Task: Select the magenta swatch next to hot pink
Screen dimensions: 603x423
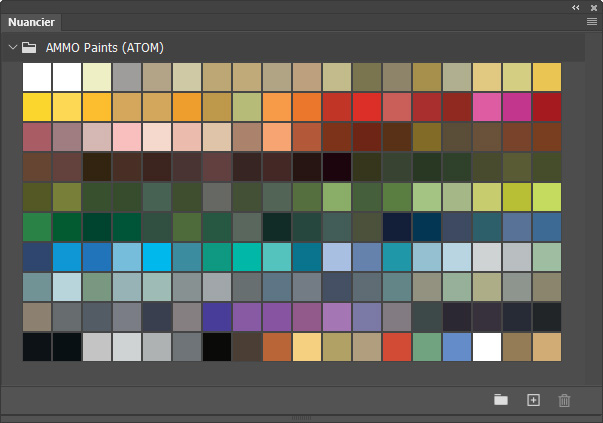Action: click(x=517, y=107)
